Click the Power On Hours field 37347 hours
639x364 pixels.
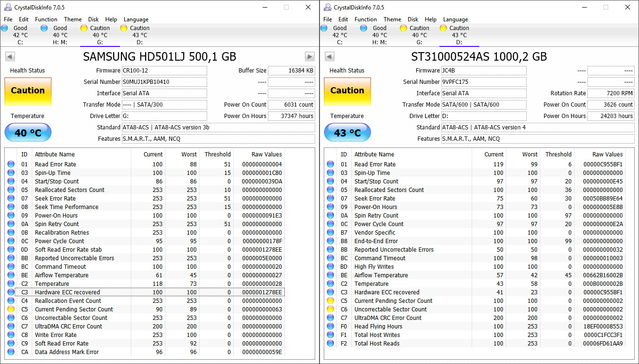tap(292, 116)
